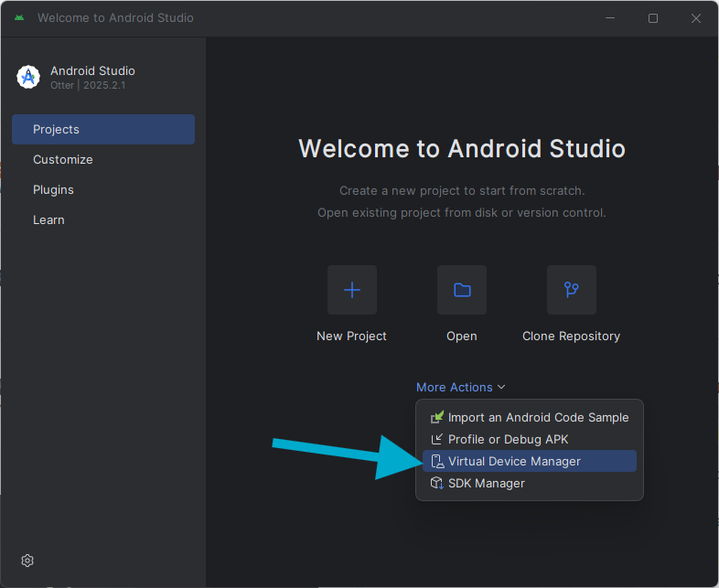The width and height of the screenshot is (719, 588).
Task: Maximize the Welcome to Android Studio window
Action: (653, 18)
